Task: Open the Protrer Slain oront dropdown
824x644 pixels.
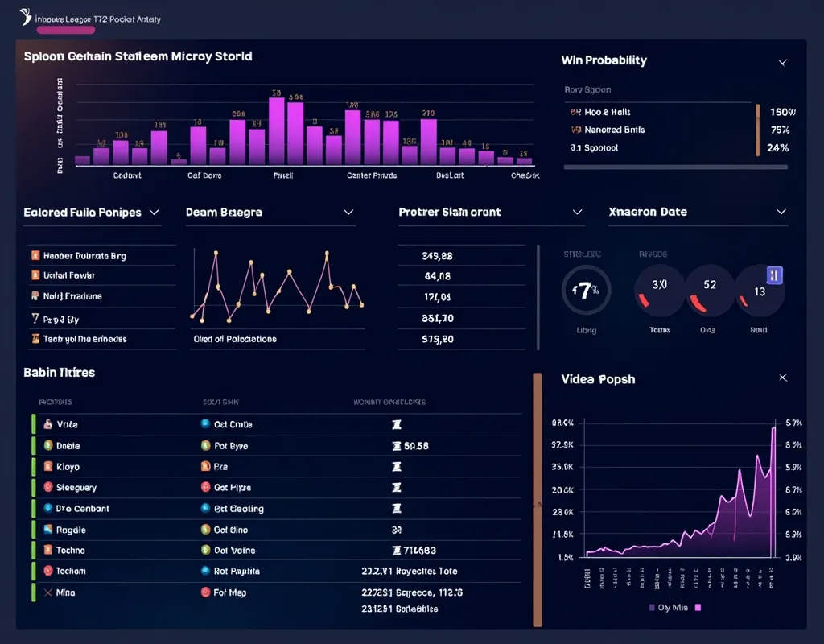Action: (577, 212)
